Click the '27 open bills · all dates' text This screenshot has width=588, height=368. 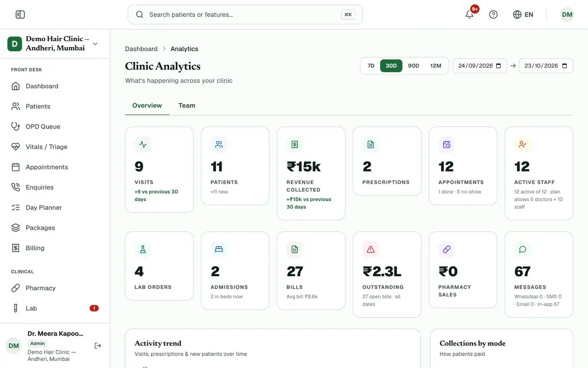(x=381, y=300)
